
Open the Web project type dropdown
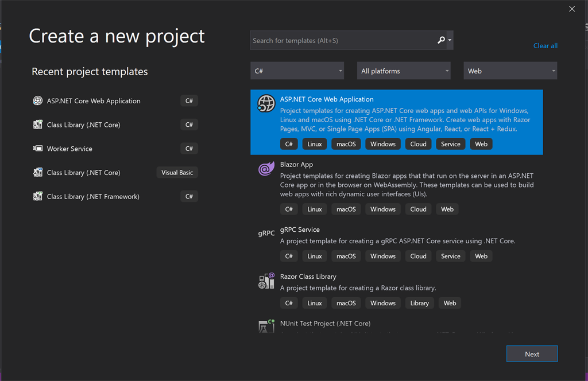coord(510,71)
